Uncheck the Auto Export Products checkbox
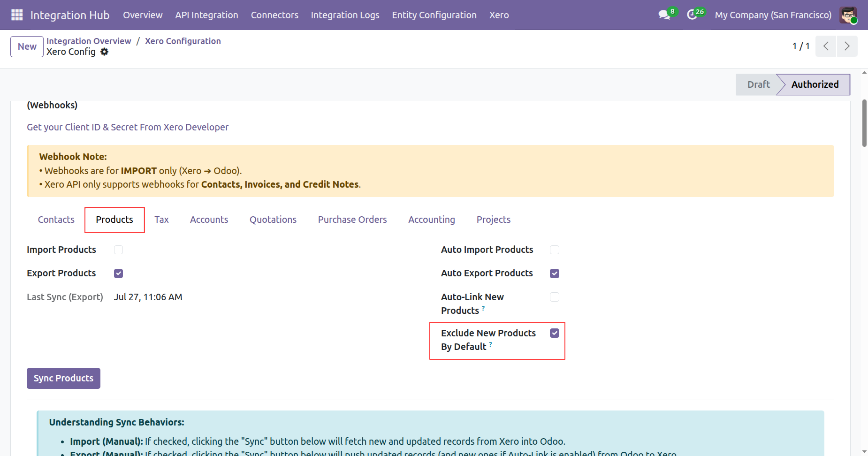Viewport: 868px width, 456px height. [x=555, y=274]
